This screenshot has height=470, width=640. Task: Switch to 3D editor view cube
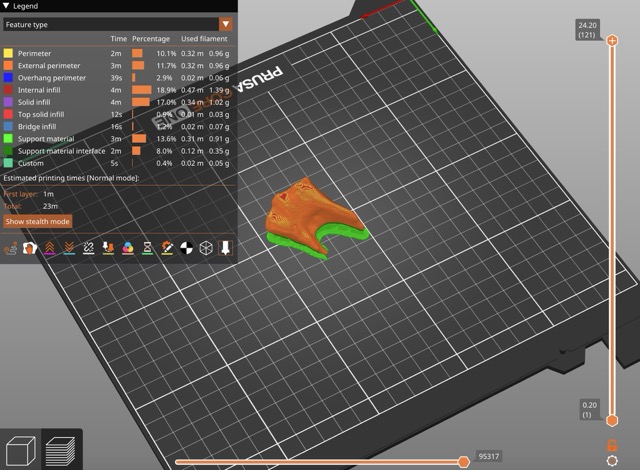pos(21,449)
